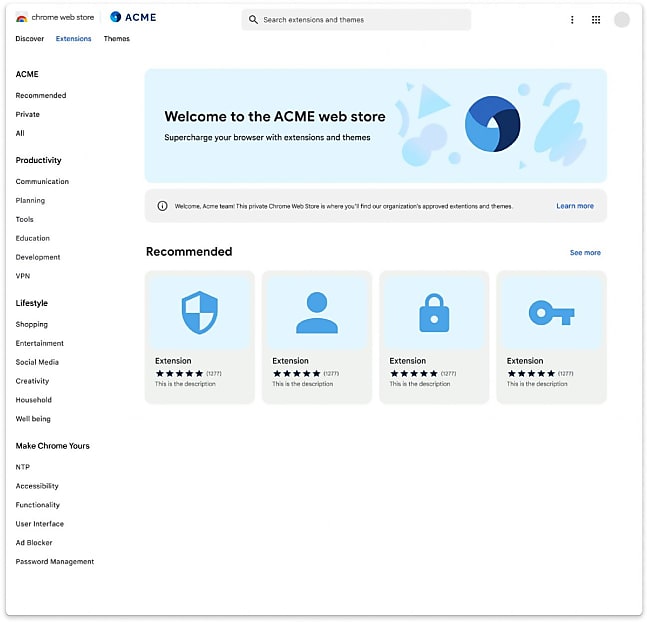Select Recommended in the ACME sidebar
This screenshot has height=622, width=647.
[x=41, y=95]
